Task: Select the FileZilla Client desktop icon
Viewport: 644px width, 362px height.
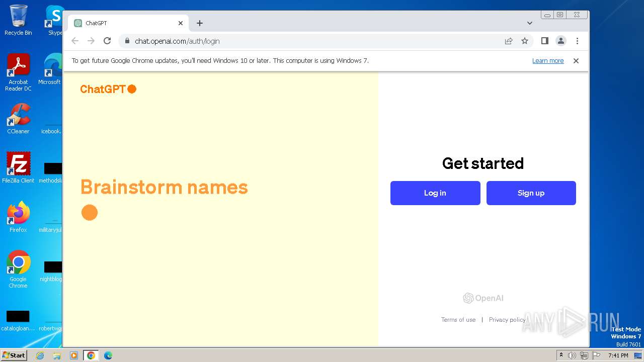Action: tap(18, 167)
